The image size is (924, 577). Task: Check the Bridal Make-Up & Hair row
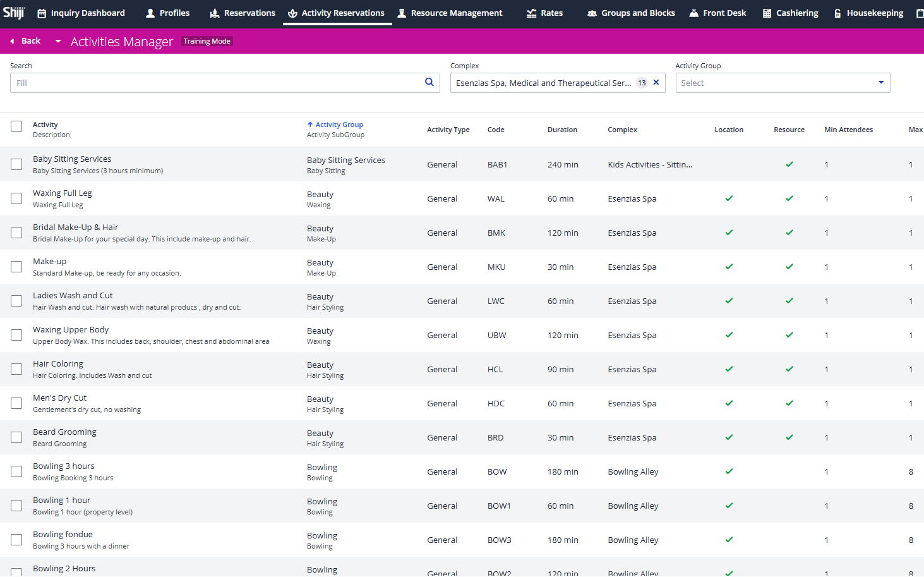(16, 233)
